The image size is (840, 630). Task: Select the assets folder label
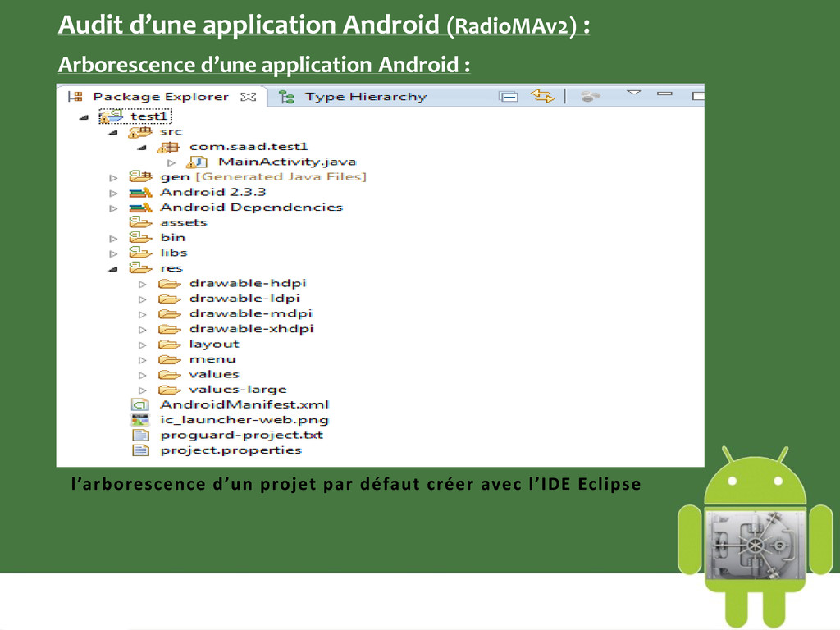coord(183,222)
